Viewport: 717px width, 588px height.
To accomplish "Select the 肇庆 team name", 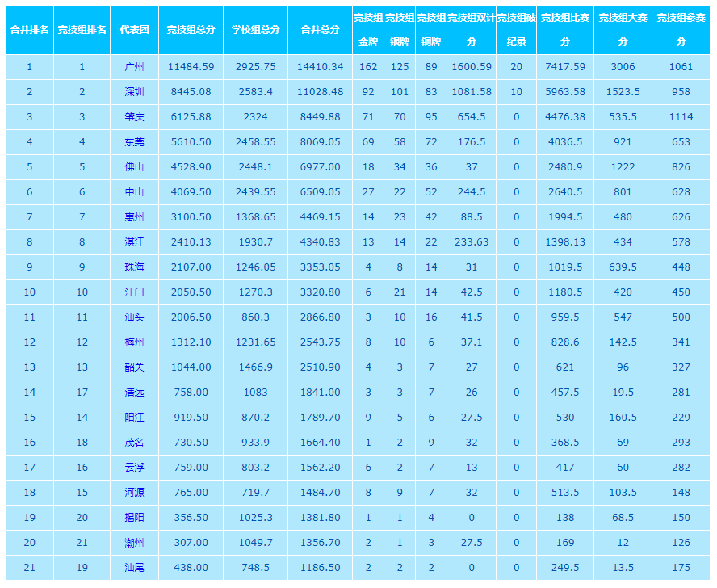I will 134,117.
